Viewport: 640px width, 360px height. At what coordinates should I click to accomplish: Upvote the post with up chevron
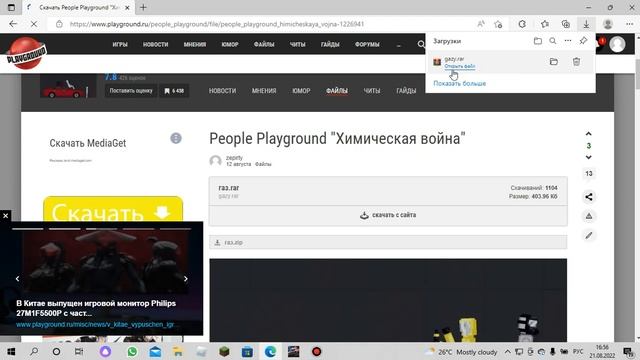[589, 134]
